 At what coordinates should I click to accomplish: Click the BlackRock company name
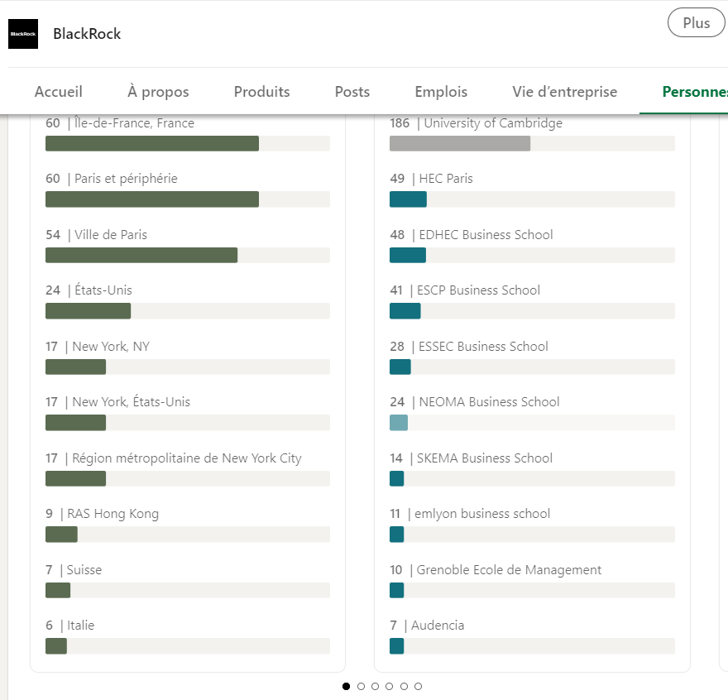[x=87, y=34]
